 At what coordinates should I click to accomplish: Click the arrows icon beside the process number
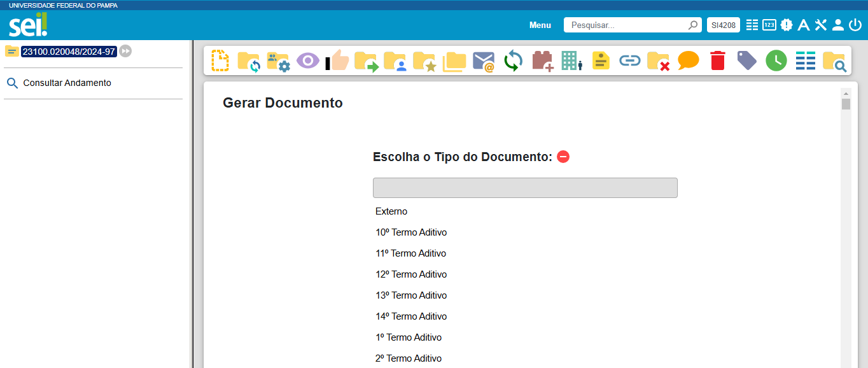click(125, 52)
